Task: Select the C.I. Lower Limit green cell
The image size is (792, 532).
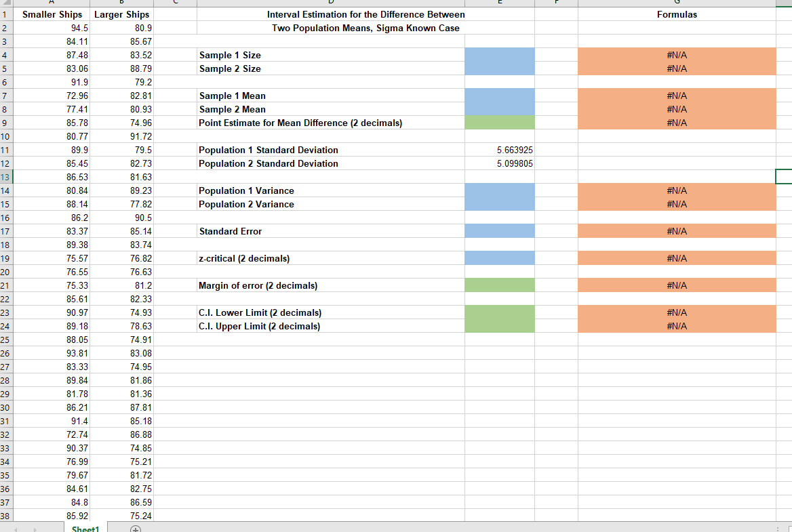Action: (500, 312)
